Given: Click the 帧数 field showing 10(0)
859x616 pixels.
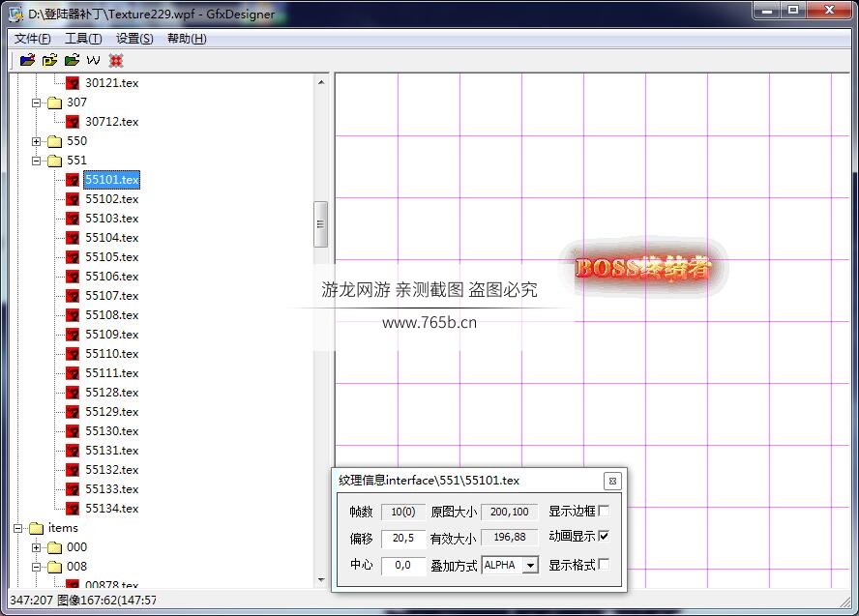Looking at the screenshot, I should 403,512.
